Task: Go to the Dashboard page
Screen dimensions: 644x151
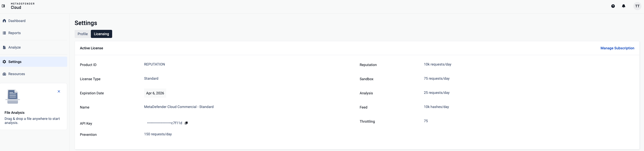Action: tap(17, 21)
